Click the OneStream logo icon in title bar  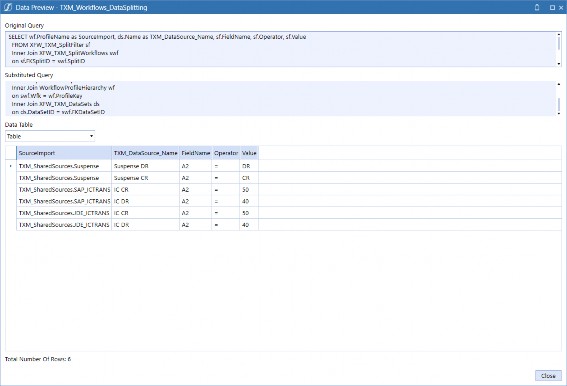click(x=8, y=7)
